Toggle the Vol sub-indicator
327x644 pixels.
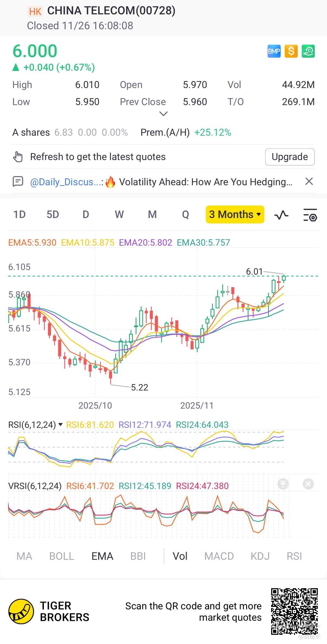pos(180,556)
